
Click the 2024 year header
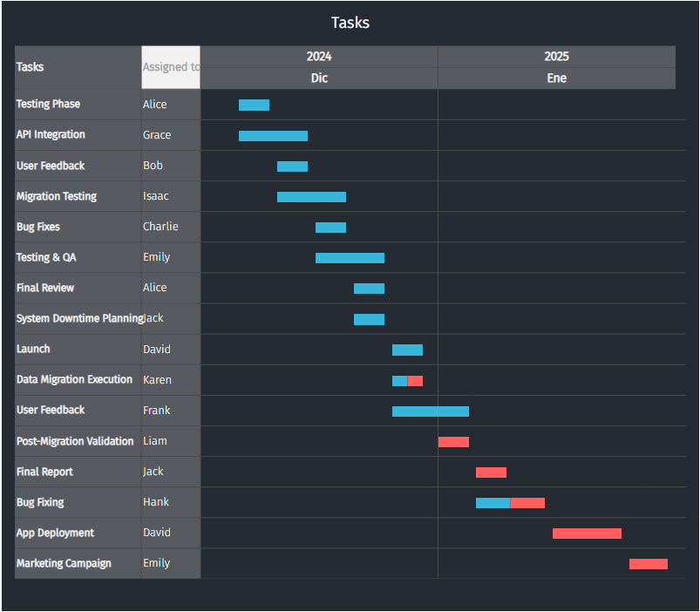[x=319, y=57]
